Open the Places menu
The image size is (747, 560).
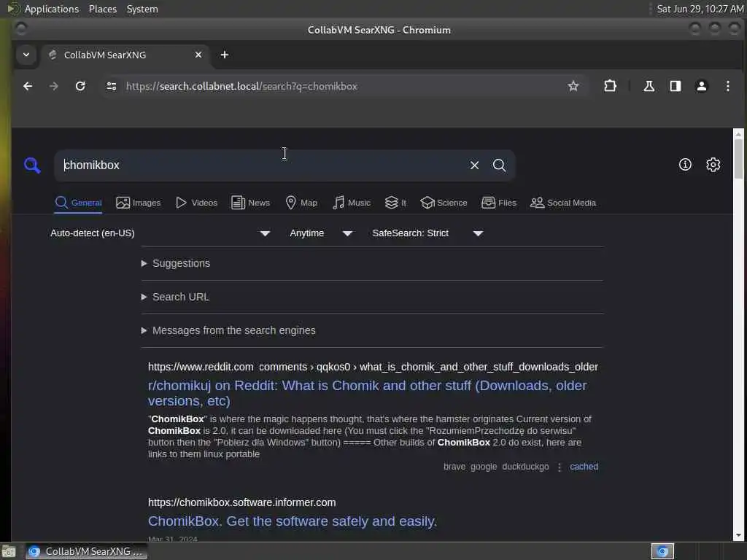pyautogui.click(x=103, y=9)
